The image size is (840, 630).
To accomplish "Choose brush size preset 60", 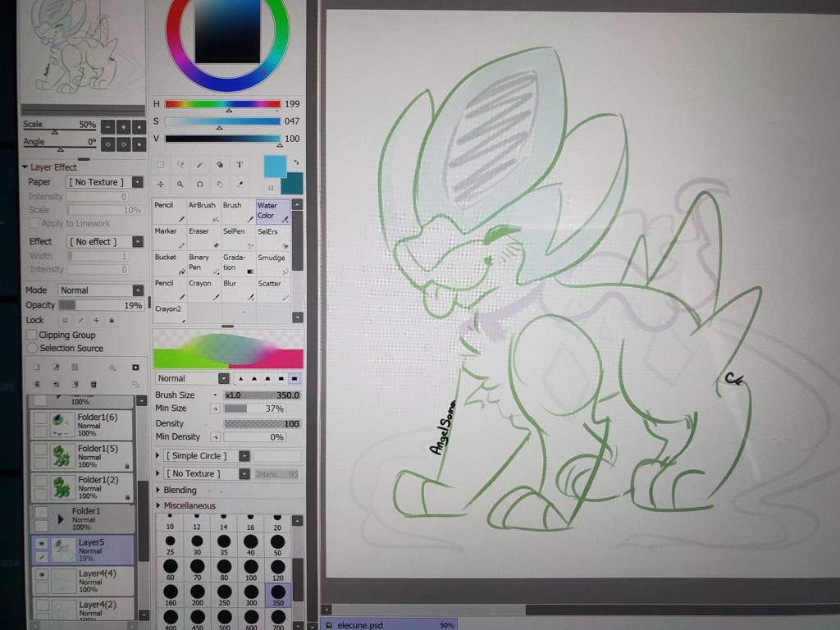I will (171, 570).
